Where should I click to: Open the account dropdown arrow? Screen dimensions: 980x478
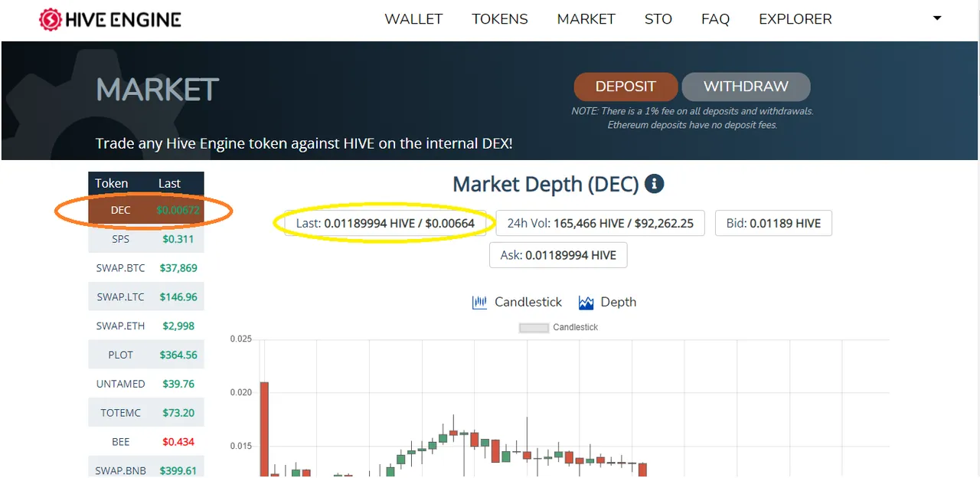pyautogui.click(x=937, y=18)
